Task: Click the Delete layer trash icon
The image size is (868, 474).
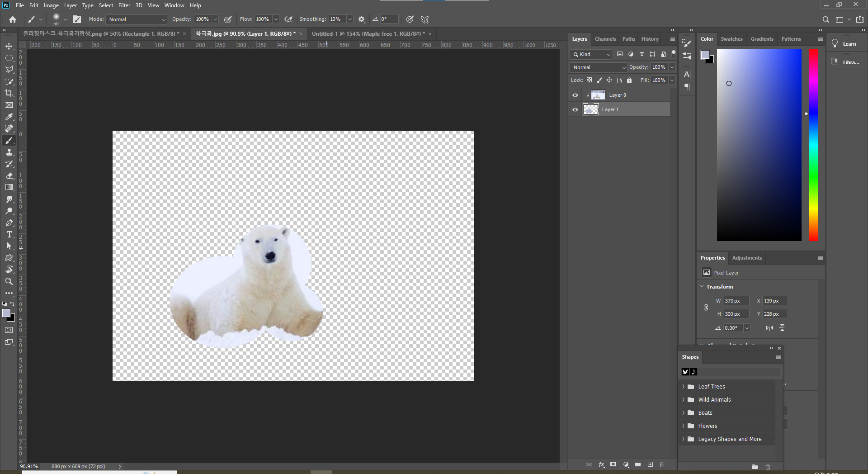Action: coord(662,465)
